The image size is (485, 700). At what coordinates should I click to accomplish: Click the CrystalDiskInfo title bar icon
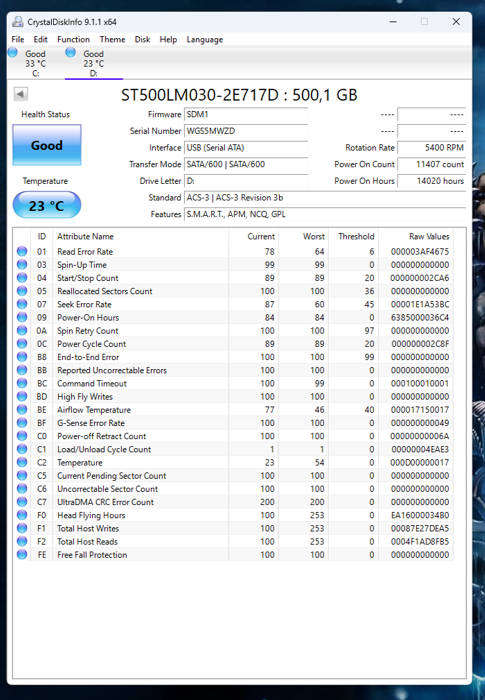click(18, 21)
